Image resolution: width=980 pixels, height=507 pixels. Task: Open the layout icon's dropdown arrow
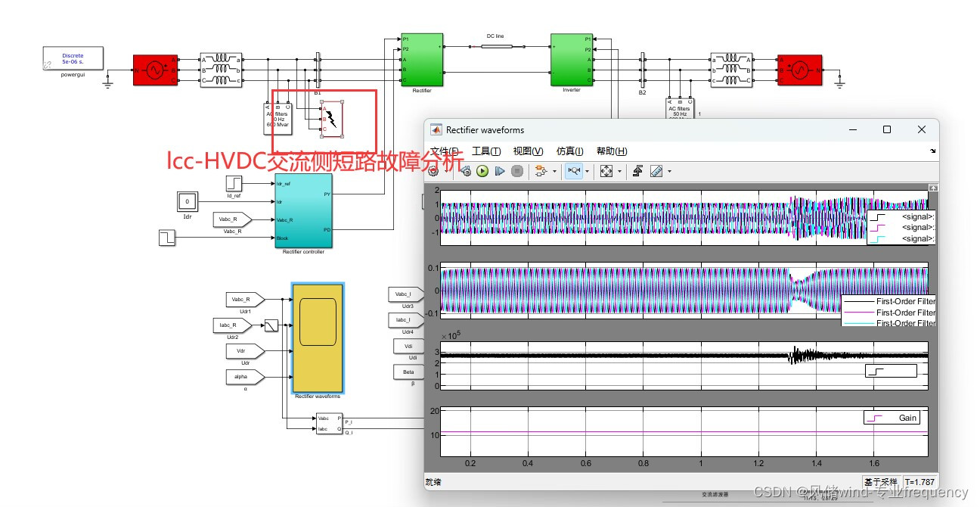point(554,170)
